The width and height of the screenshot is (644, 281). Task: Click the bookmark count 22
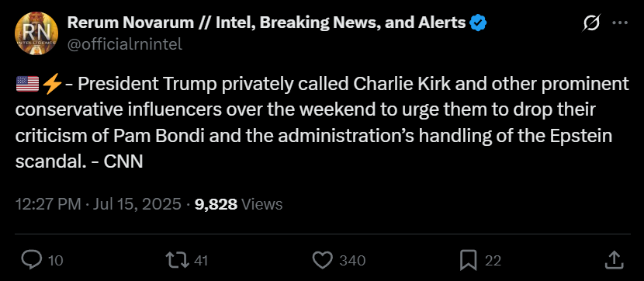click(493, 261)
